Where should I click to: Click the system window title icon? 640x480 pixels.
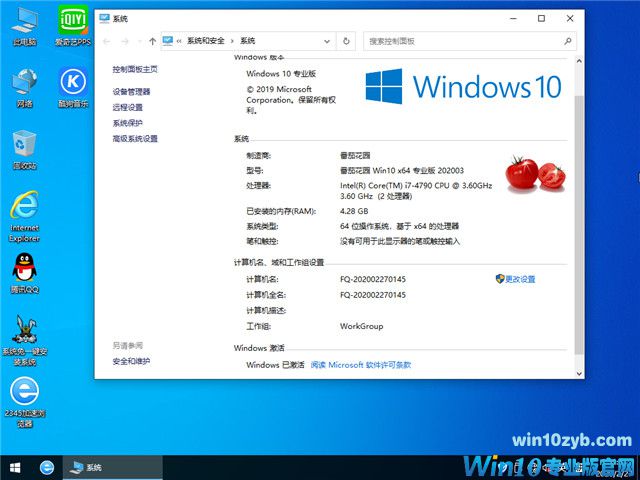pos(104,18)
